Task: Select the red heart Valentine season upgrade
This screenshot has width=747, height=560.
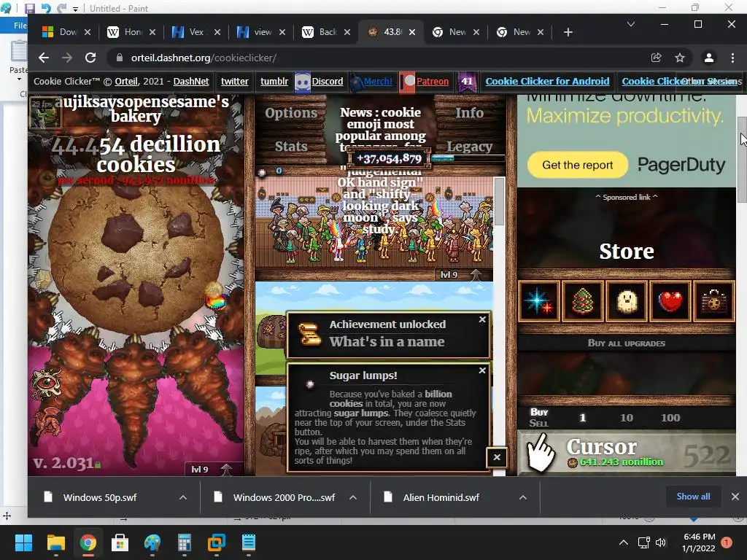Action: click(x=670, y=301)
